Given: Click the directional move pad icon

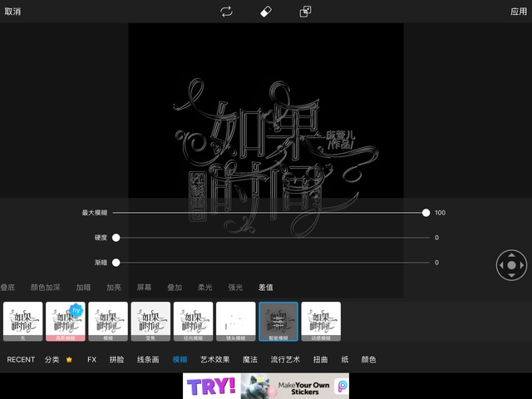Looking at the screenshot, I should (x=511, y=266).
